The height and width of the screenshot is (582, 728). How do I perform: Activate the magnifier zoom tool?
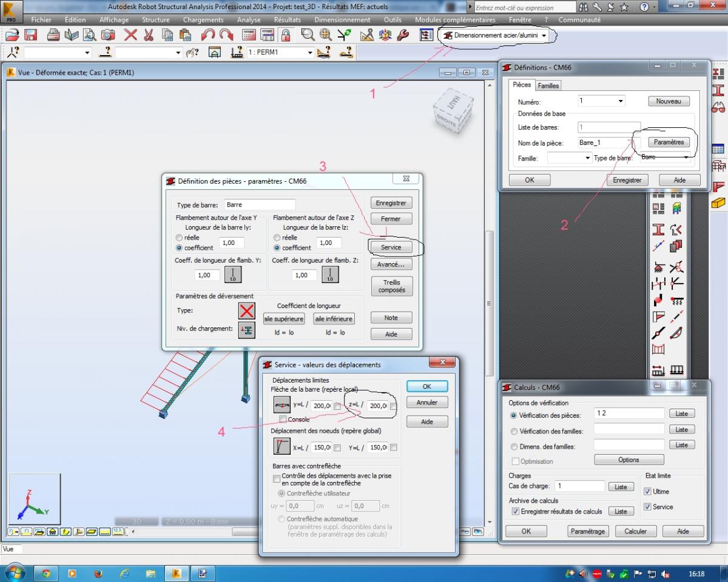click(308, 35)
